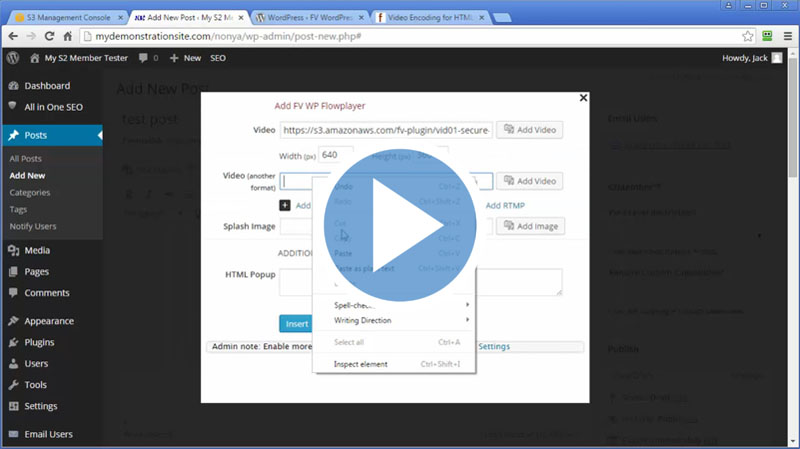This screenshot has width=800, height=449.
Task: Click the WordPress logo in the admin bar
Action: coord(13,58)
